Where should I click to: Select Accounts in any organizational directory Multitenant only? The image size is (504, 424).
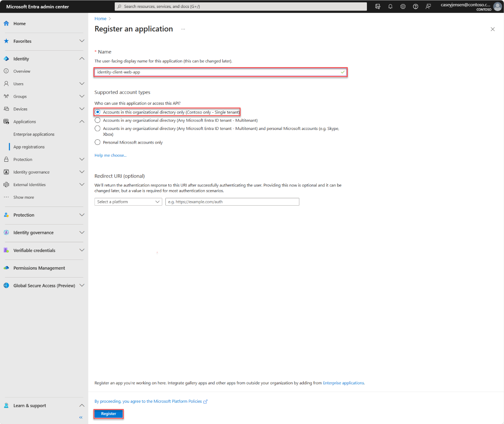98,121
